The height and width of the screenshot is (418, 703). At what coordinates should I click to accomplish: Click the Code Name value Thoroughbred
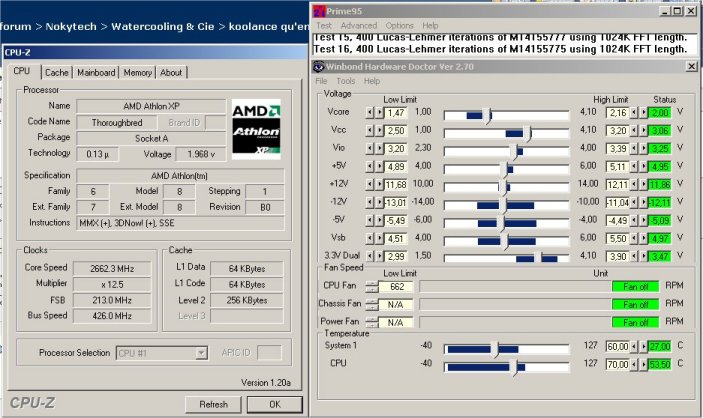[117, 122]
